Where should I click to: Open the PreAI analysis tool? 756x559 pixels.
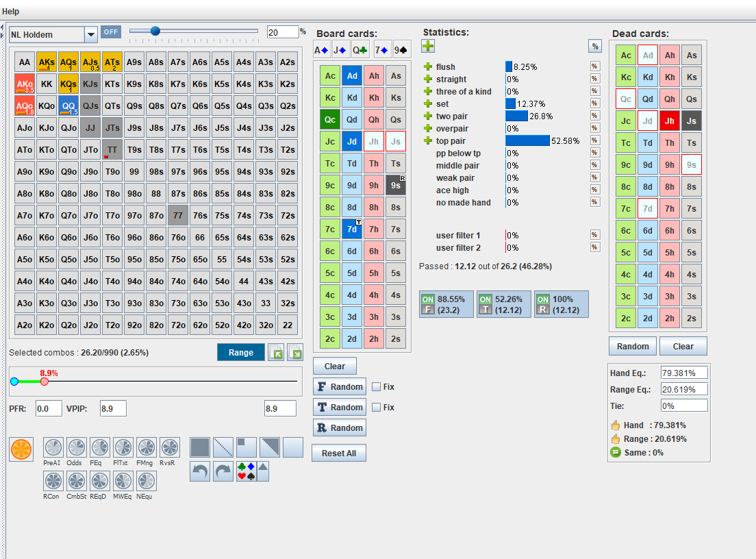click(x=53, y=448)
